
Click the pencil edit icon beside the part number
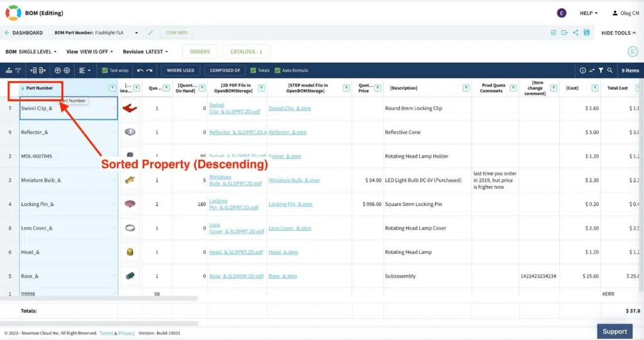pyautogui.click(x=150, y=33)
